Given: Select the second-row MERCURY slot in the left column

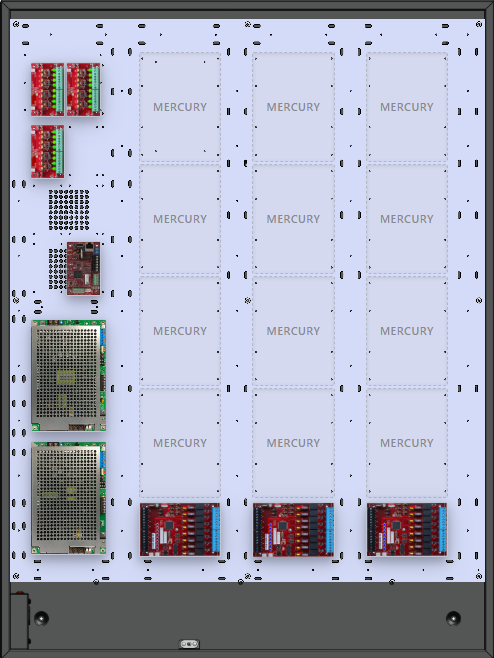Looking at the screenshot, I should point(180,219).
